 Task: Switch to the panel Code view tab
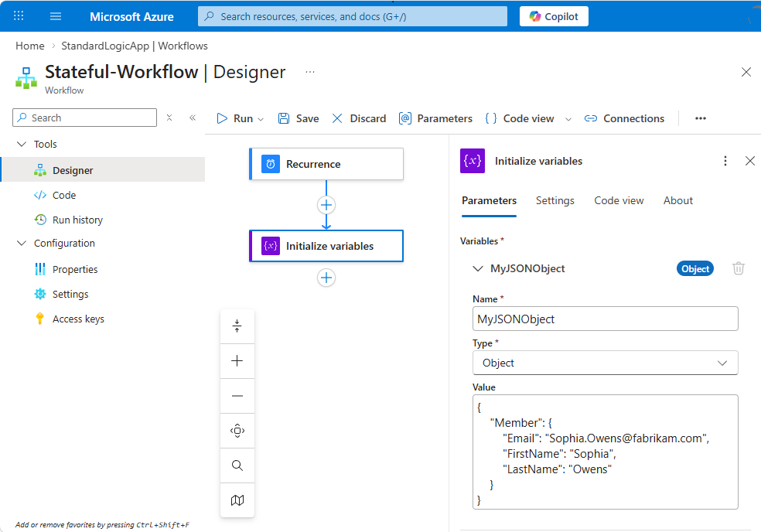tap(619, 200)
